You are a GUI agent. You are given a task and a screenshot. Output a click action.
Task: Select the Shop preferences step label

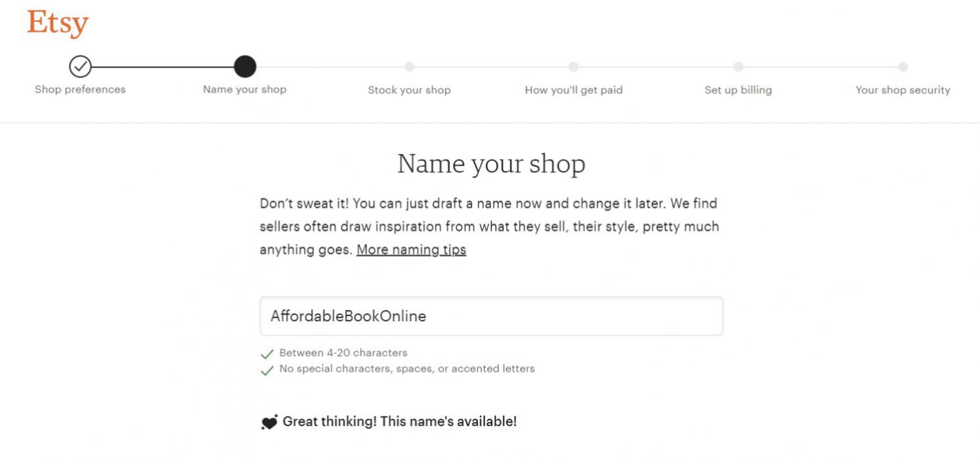point(80,89)
